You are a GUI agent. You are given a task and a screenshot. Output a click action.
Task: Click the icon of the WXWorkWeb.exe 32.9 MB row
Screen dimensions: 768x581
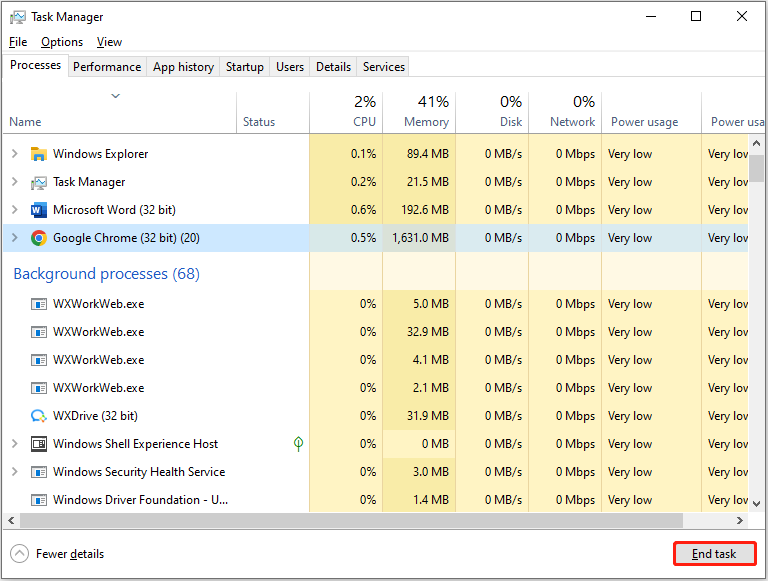39,332
